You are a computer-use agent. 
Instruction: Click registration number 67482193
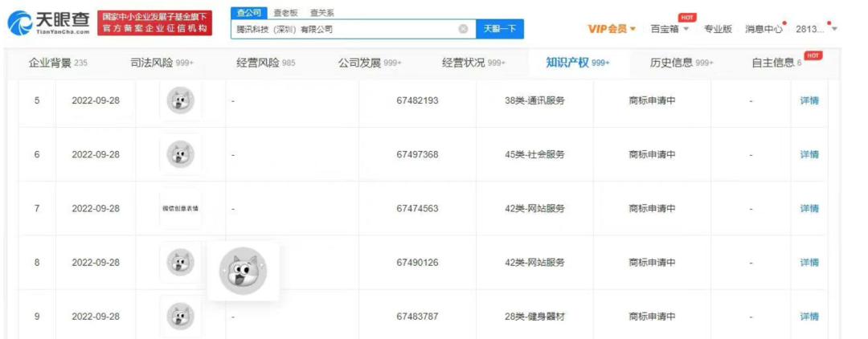point(417,100)
